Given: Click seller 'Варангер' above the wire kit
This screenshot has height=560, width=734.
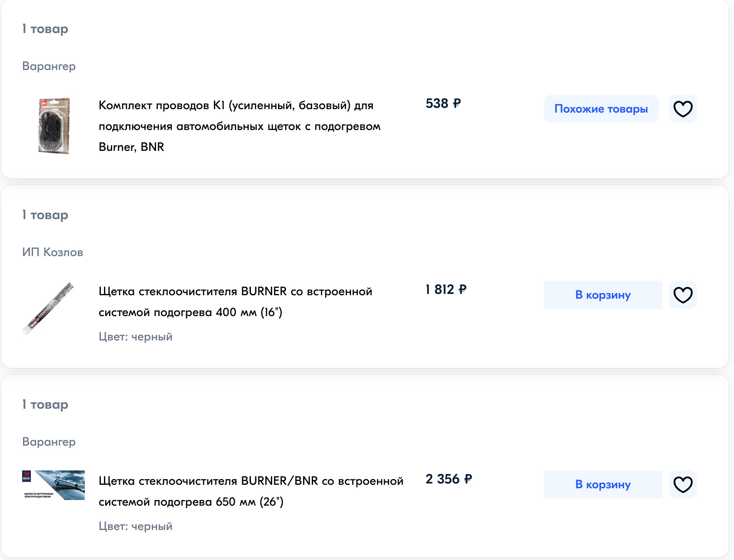Looking at the screenshot, I should tap(49, 66).
